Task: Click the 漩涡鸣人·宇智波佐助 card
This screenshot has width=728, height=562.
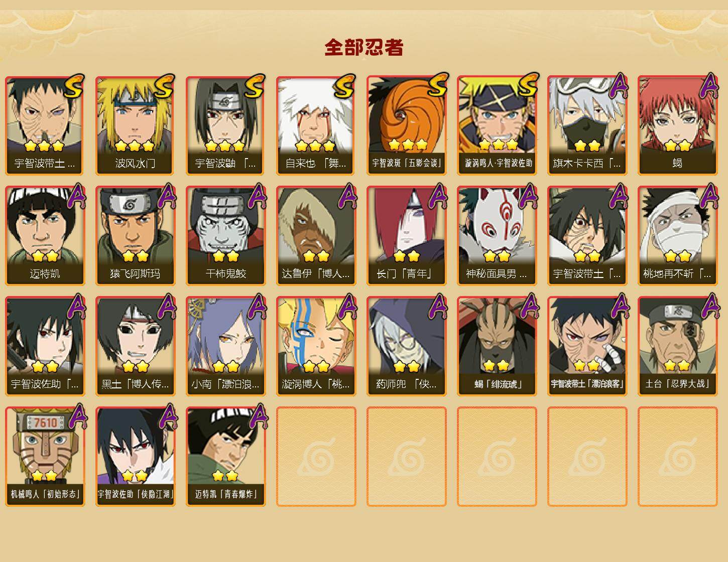Action: click(497, 125)
